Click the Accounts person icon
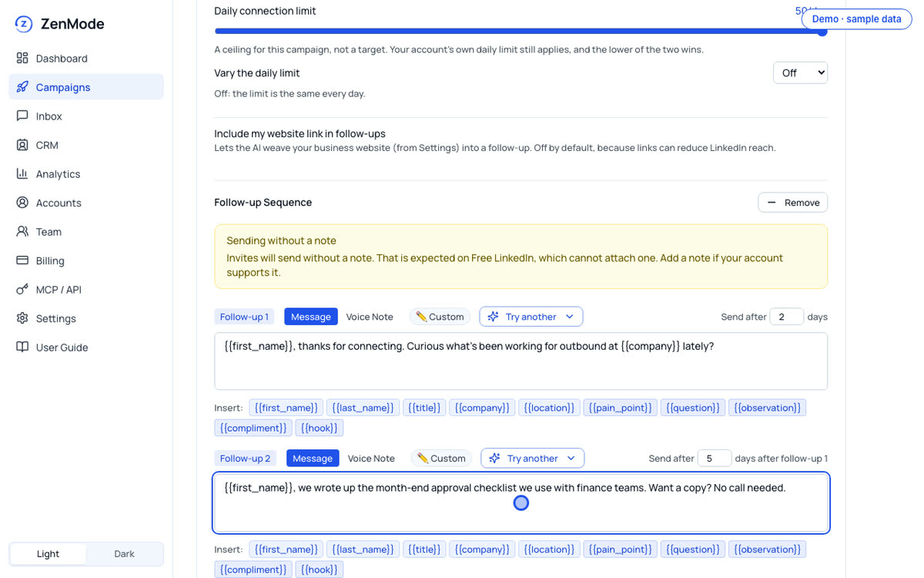The image size is (924, 578). click(x=22, y=203)
